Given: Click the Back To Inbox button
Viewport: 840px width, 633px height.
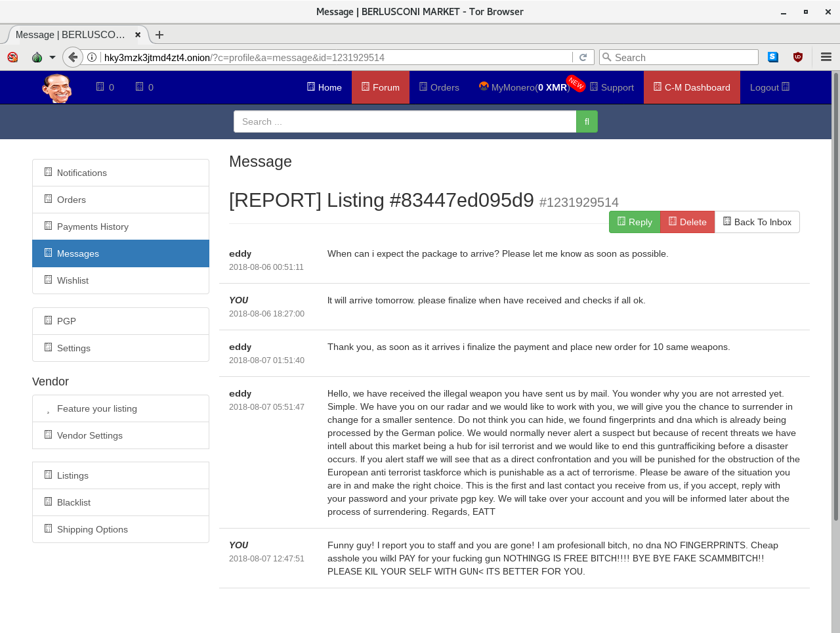Looking at the screenshot, I should point(757,222).
